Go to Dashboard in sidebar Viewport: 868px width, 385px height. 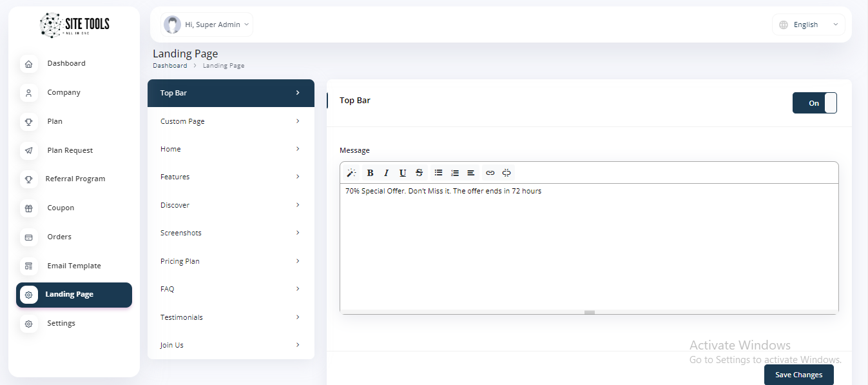(x=66, y=63)
